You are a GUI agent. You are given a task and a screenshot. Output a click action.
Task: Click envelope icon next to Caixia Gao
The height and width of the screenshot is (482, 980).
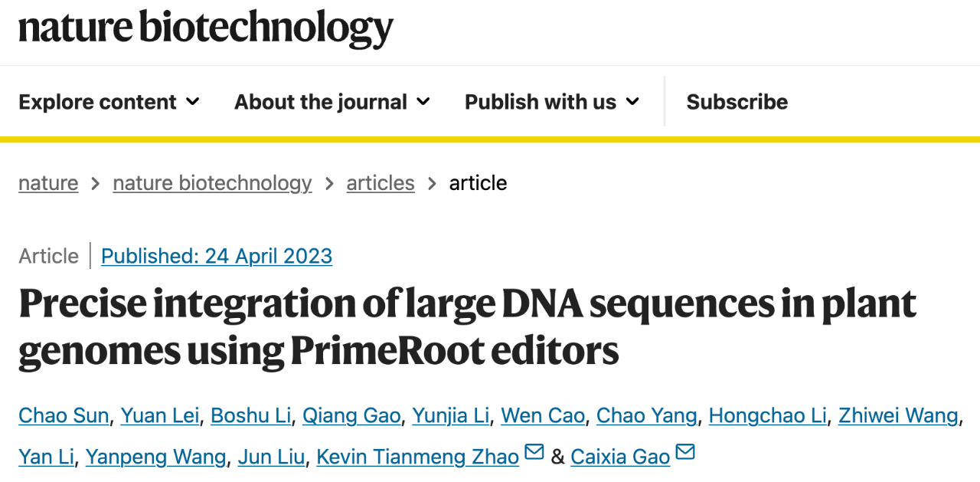pyautogui.click(x=685, y=453)
